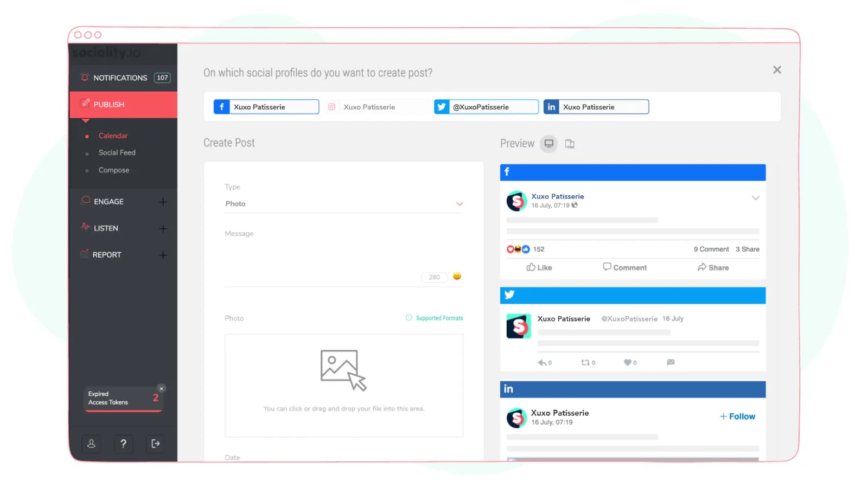Select the Publish menu section
This screenshot has height=488, width=868.
[x=123, y=104]
